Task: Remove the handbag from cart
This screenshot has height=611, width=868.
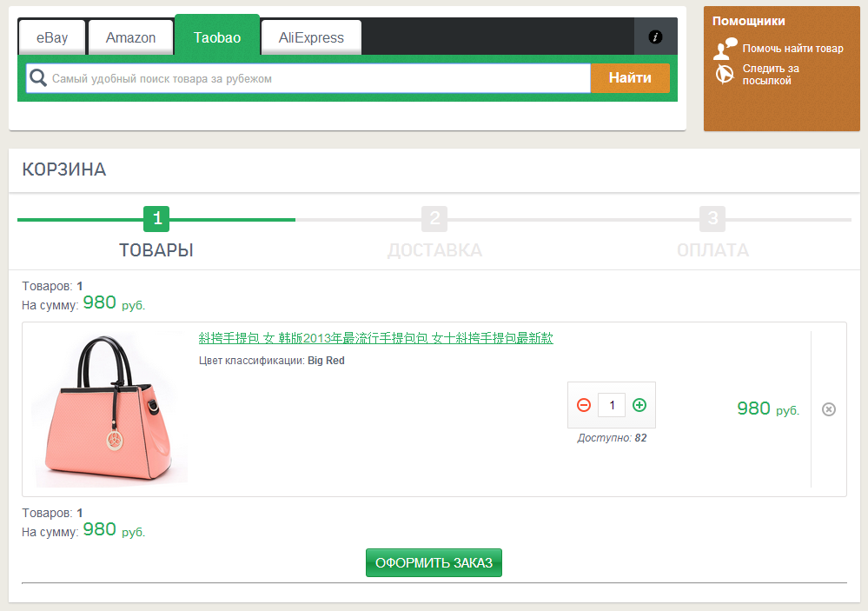Action: coord(829,409)
